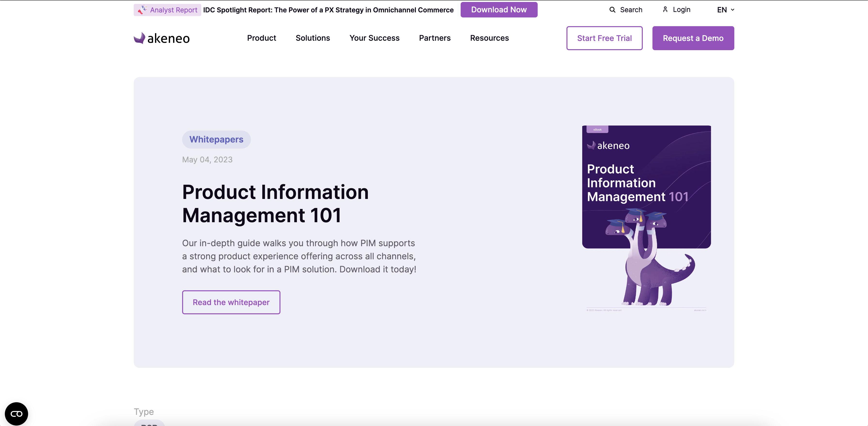Click the Login link
Viewport: 868px width, 426px height.
681,10
